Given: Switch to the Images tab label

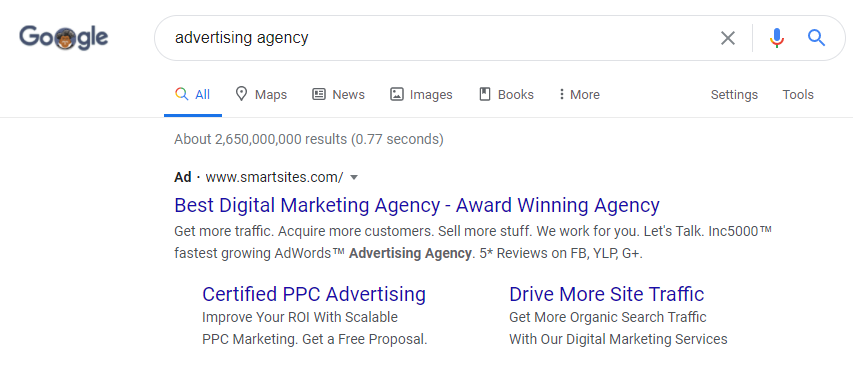Looking at the screenshot, I should tap(431, 95).
